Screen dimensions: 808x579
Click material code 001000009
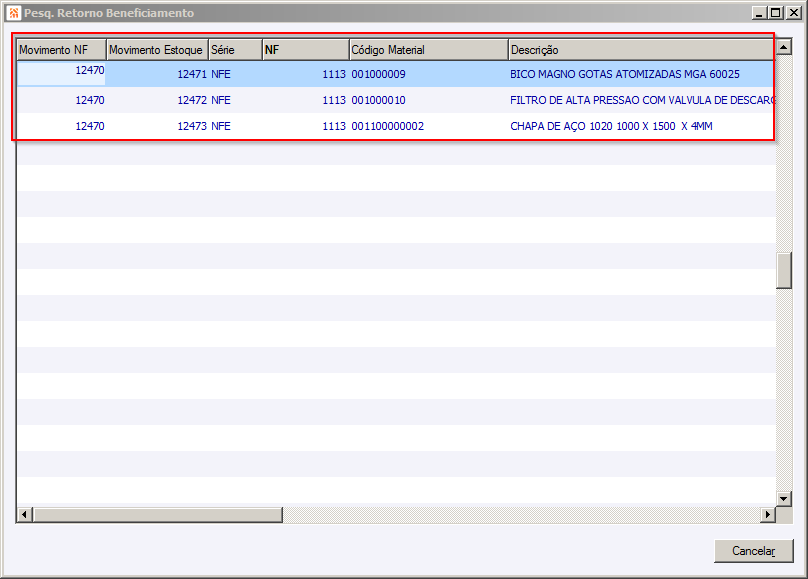(x=378, y=74)
